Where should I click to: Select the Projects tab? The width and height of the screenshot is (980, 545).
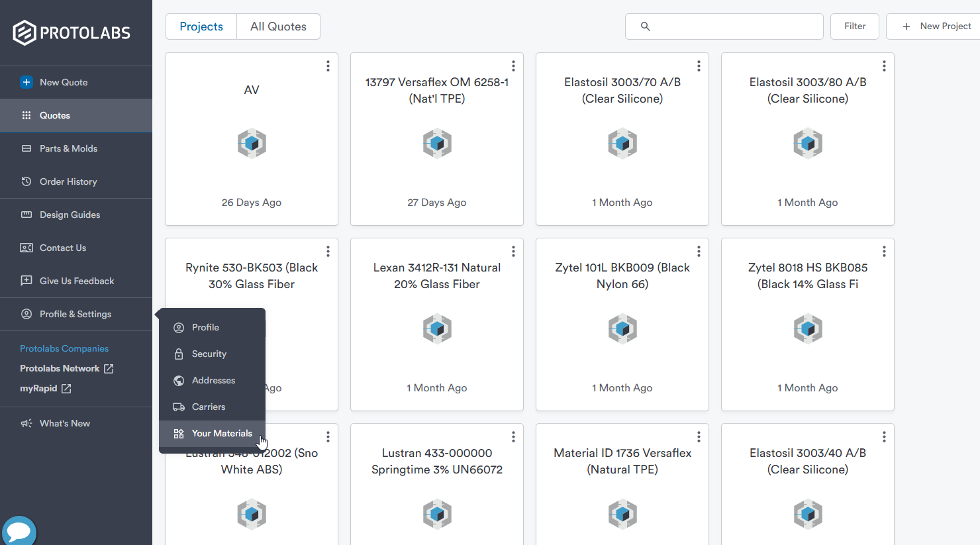(x=201, y=26)
